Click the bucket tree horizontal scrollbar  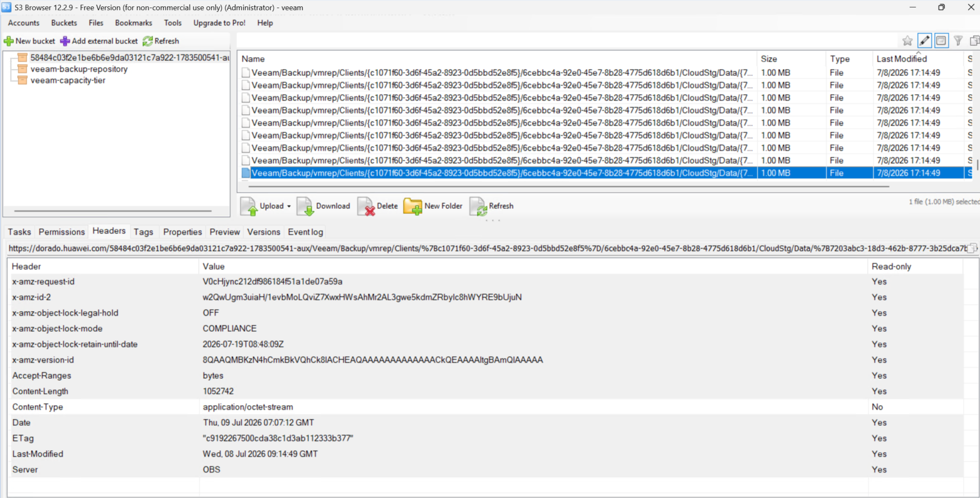pyautogui.click(x=113, y=211)
